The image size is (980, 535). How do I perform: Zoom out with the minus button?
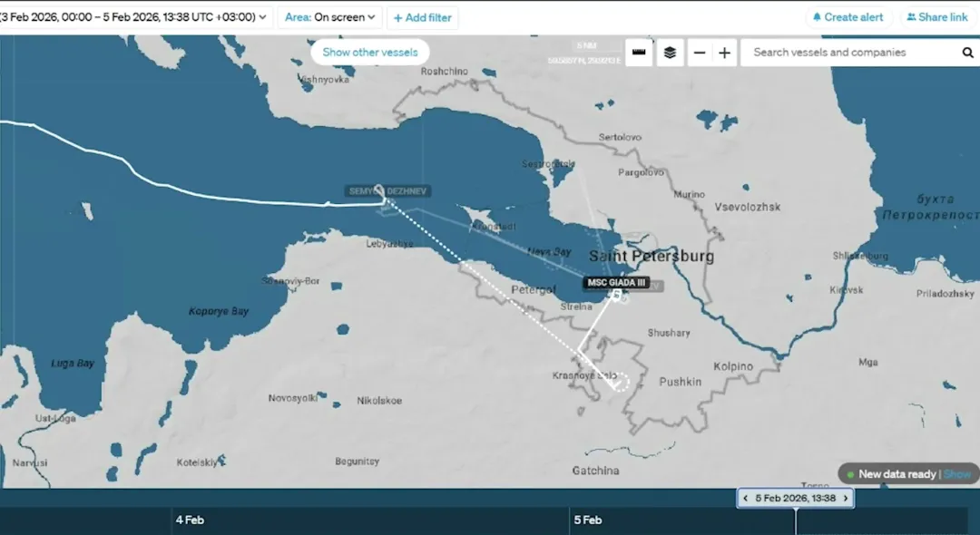(x=700, y=53)
